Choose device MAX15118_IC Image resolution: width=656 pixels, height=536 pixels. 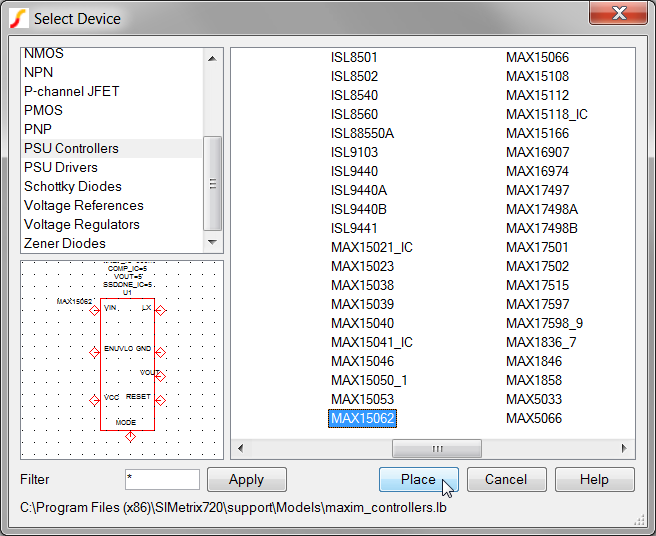pos(547,114)
